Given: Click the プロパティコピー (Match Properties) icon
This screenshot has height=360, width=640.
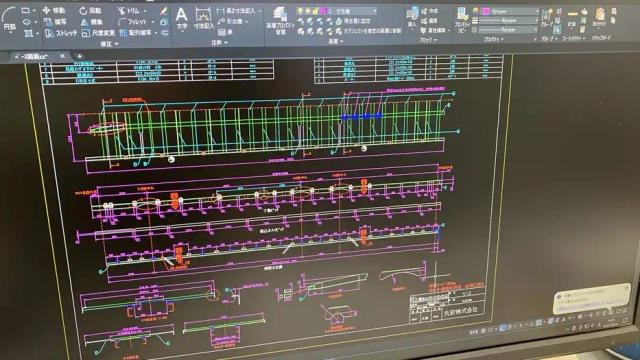Looking at the screenshot, I should point(463,20).
